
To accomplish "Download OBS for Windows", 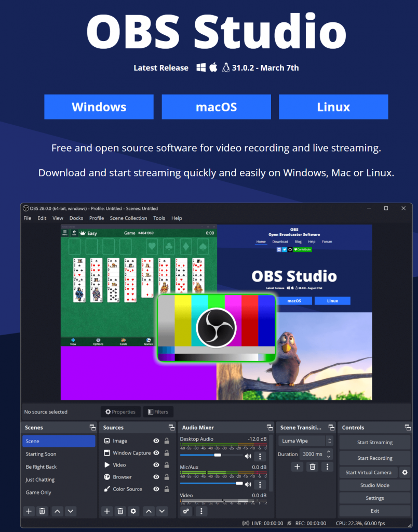I will (x=99, y=107).
